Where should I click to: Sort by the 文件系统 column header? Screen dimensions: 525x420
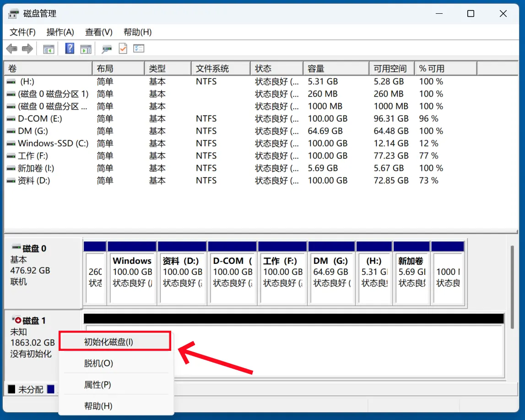221,69
